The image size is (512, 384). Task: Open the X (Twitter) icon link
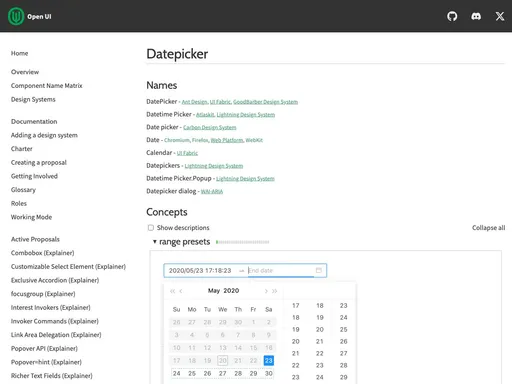pyautogui.click(x=500, y=16)
